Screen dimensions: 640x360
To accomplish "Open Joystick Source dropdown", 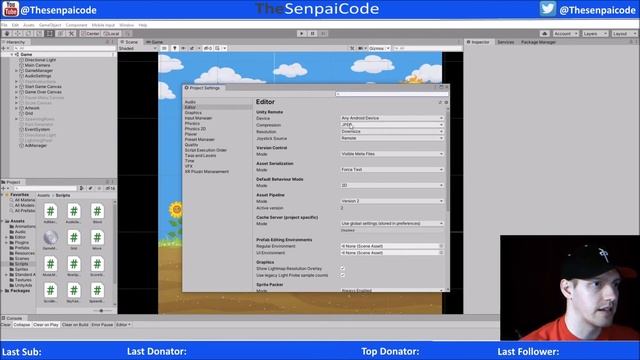I will tap(392, 138).
